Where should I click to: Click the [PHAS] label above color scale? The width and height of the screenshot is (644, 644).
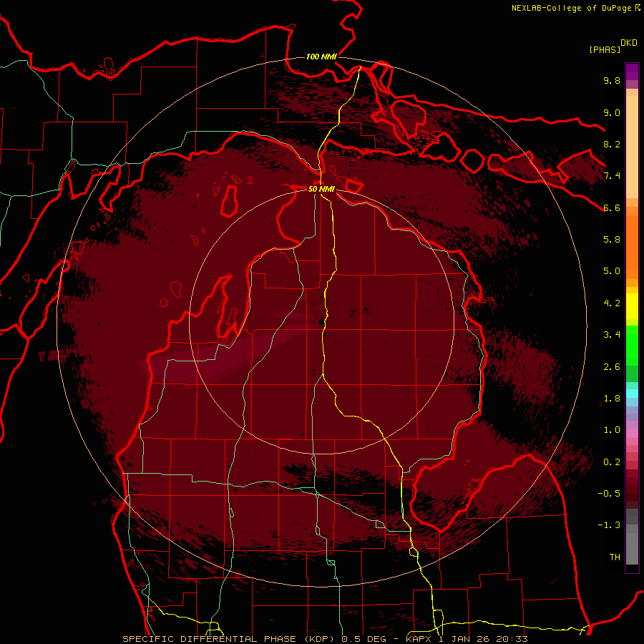click(x=605, y=49)
